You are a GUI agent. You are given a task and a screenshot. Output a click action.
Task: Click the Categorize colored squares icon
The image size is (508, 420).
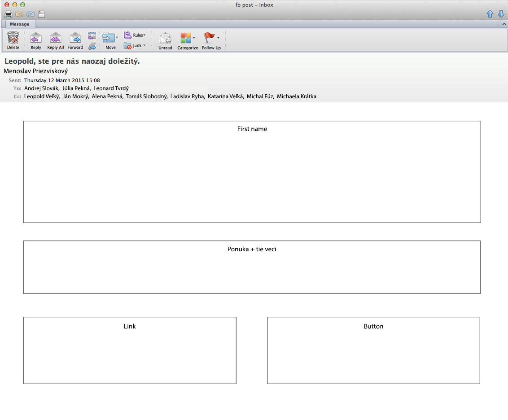186,38
